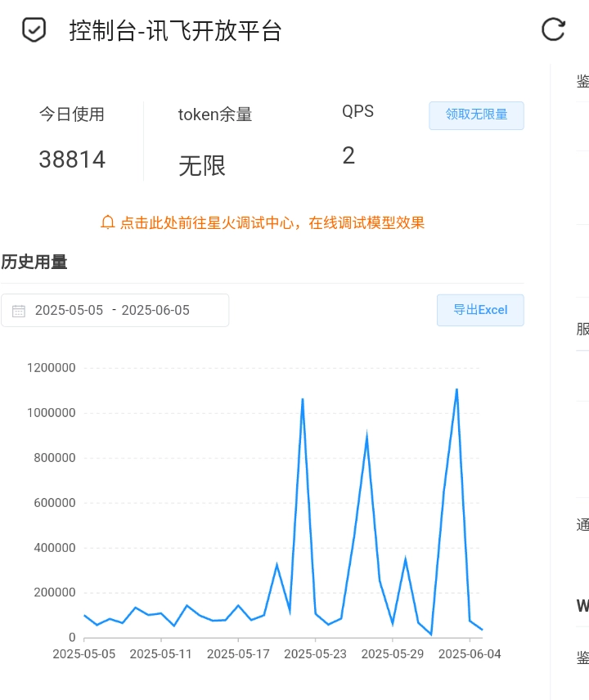The image size is (589, 700).
Task: Click the 今日使用 label
Action: (72, 114)
